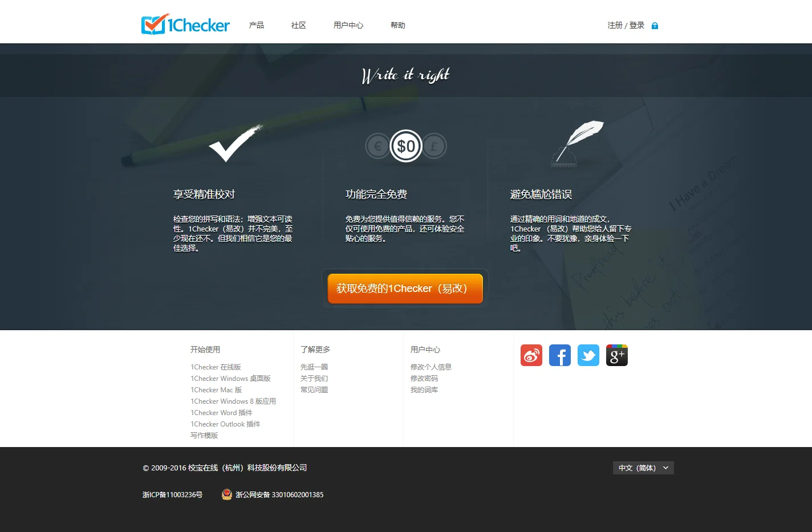The image size is (812, 532).
Task: Click the 功能完全免费 heading
Action: pos(376,194)
